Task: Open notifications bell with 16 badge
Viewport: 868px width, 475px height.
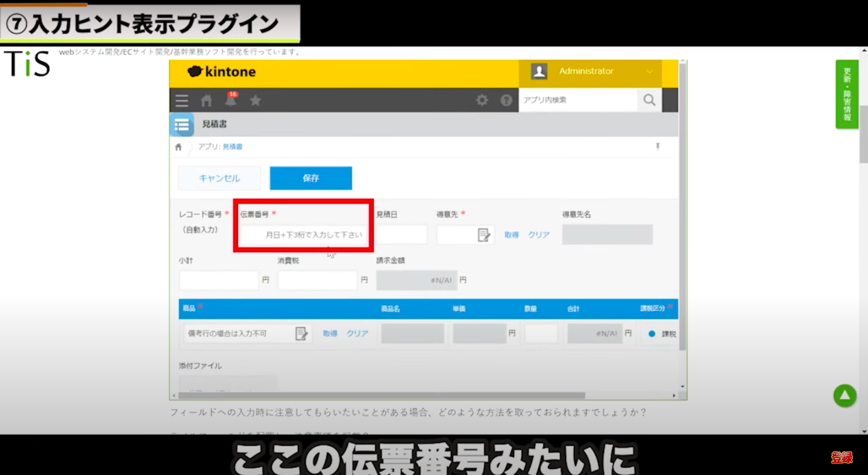Action: click(x=231, y=100)
